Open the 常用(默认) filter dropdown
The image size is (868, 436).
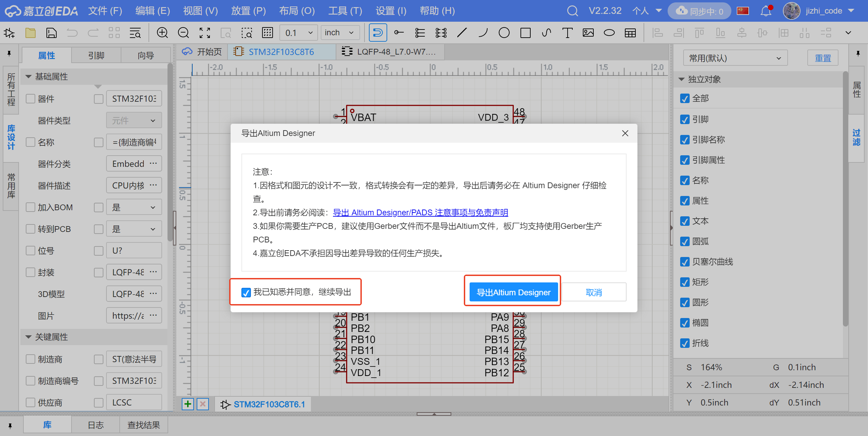tap(735, 58)
